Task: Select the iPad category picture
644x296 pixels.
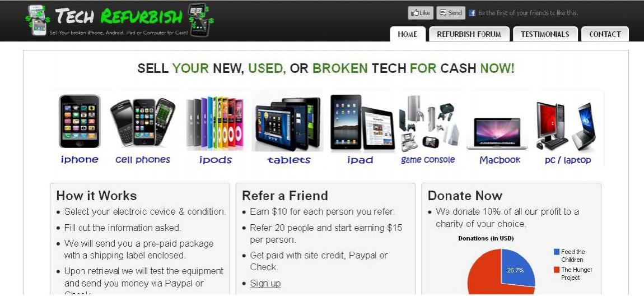Action: pos(362,123)
